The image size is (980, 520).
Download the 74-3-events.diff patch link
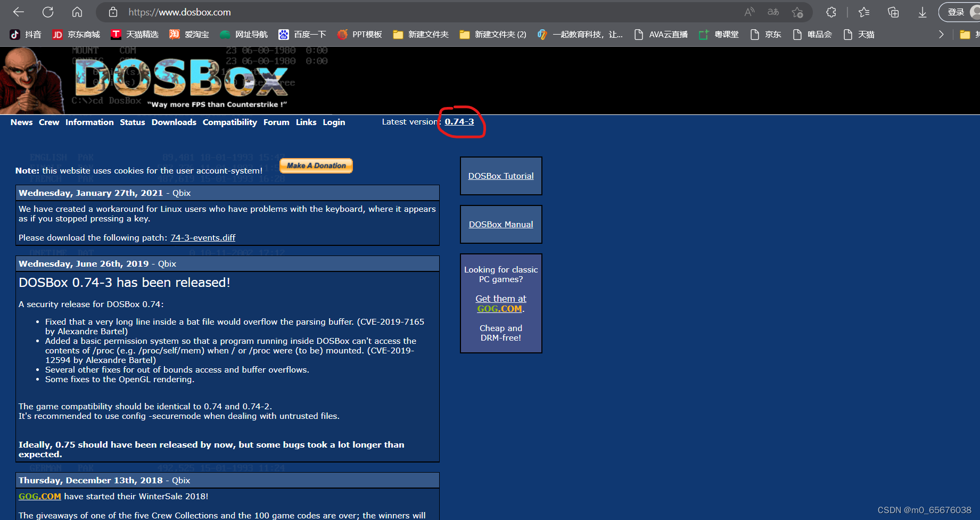(x=203, y=238)
